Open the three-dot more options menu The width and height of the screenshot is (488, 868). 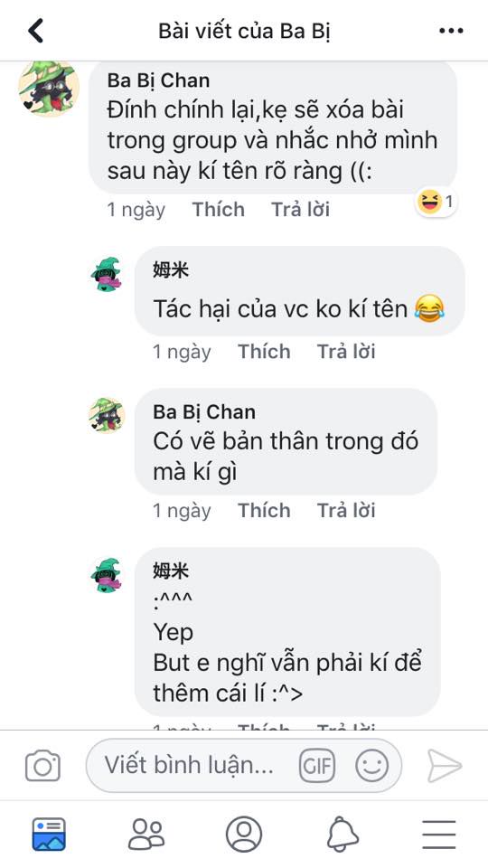[451, 31]
